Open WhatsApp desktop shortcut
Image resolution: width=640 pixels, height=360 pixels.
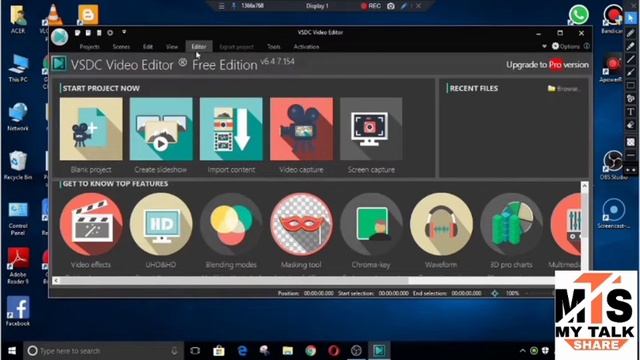point(579,15)
